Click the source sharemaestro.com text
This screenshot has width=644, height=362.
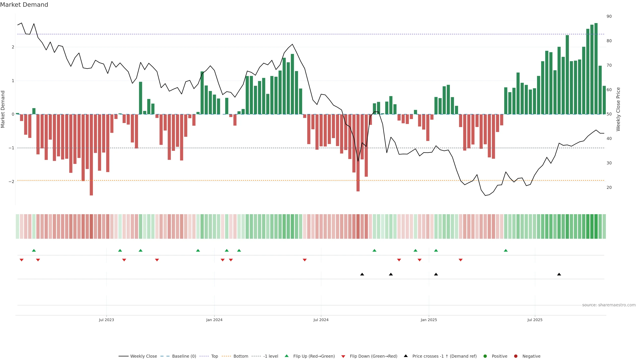pos(609,305)
